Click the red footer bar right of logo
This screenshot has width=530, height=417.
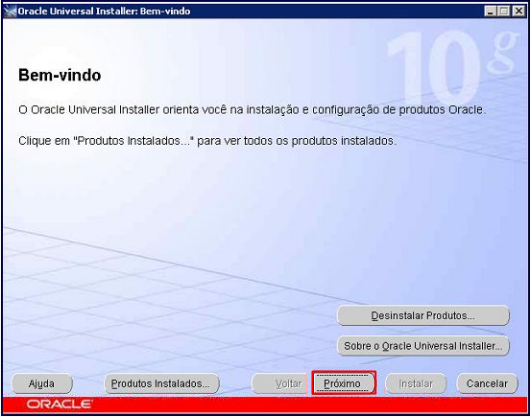coord(309,404)
